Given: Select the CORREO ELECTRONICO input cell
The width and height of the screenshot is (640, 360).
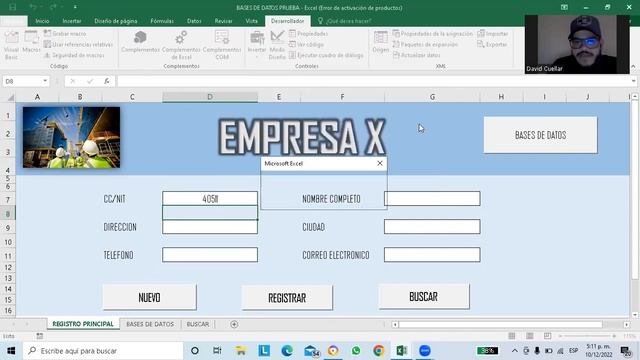Looking at the screenshot, I should pos(432,255).
